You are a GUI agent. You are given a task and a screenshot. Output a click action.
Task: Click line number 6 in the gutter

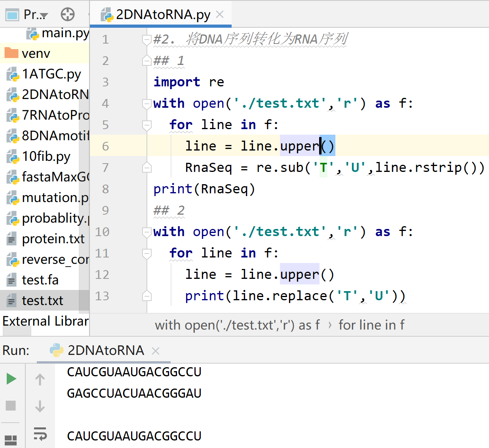[105, 146]
